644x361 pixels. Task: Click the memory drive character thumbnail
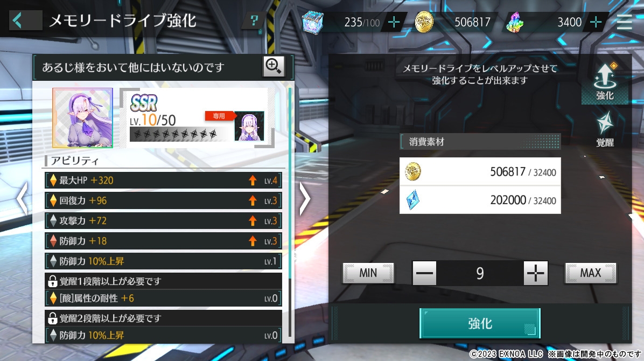click(82, 118)
